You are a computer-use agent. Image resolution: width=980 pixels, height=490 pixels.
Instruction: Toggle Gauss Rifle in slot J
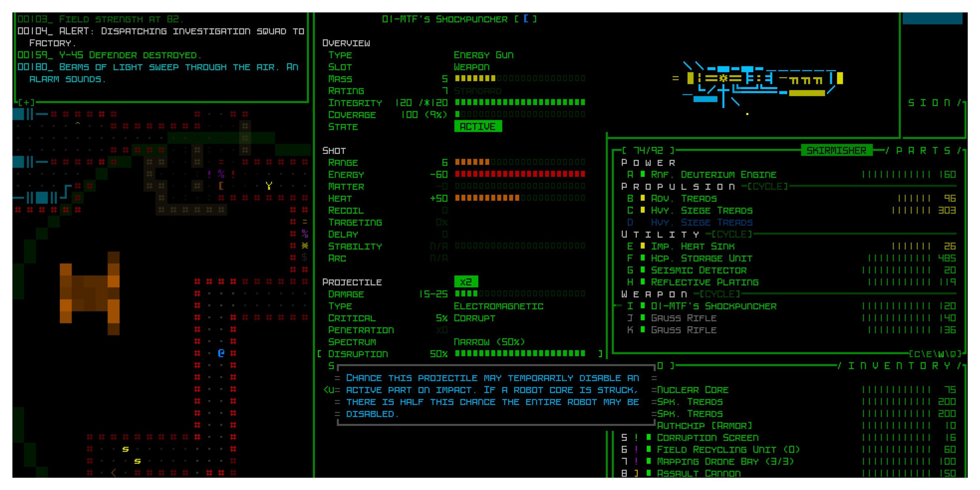pyautogui.click(x=643, y=318)
